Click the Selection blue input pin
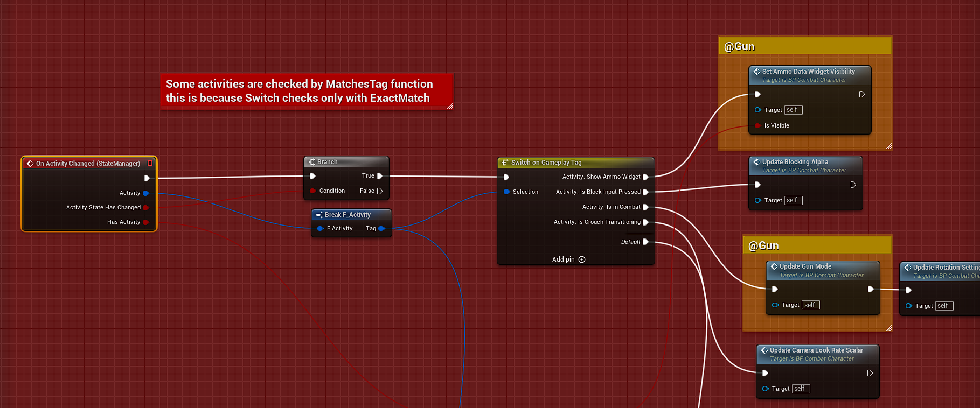980x408 pixels. (x=506, y=192)
